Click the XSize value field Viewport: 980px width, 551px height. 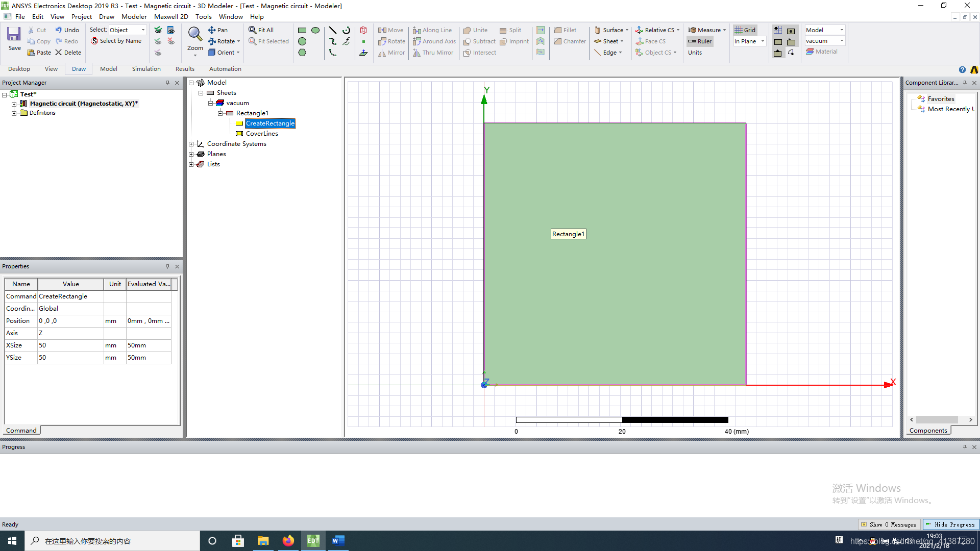70,345
